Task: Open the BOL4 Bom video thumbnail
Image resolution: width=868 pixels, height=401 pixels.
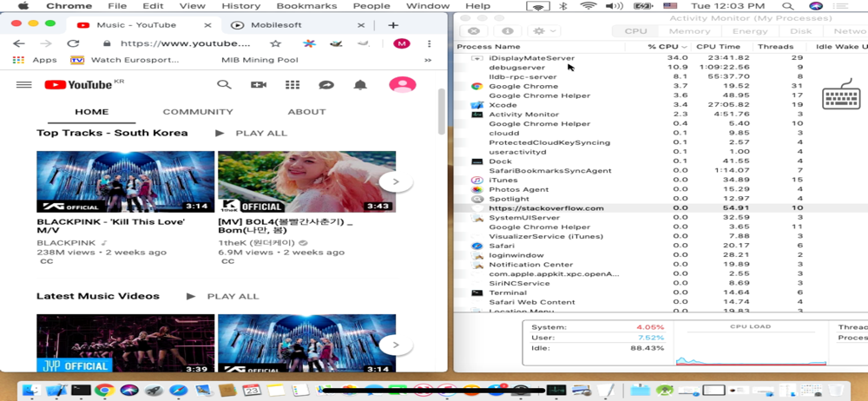Action: [306, 181]
